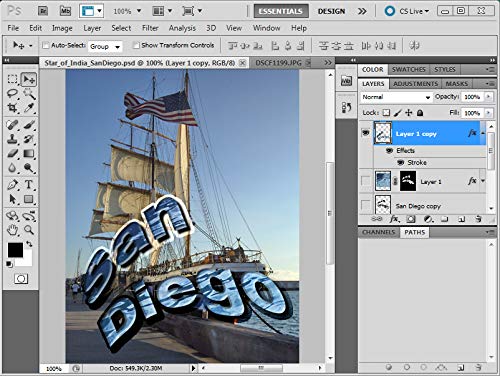The width and height of the screenshot is (500, 376).
Task: Open the Auto-Select Group dropdown
Action: click(105, 47)
